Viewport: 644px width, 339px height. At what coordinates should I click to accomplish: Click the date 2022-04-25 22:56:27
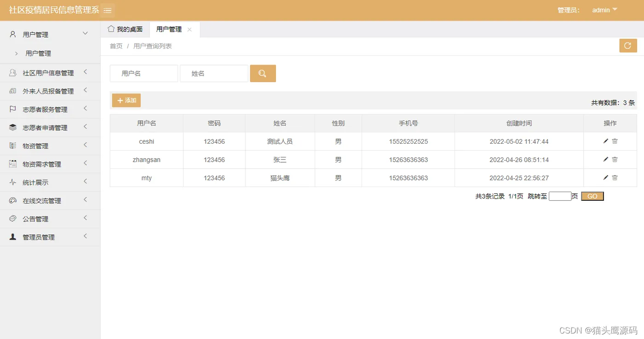[519, 178]
